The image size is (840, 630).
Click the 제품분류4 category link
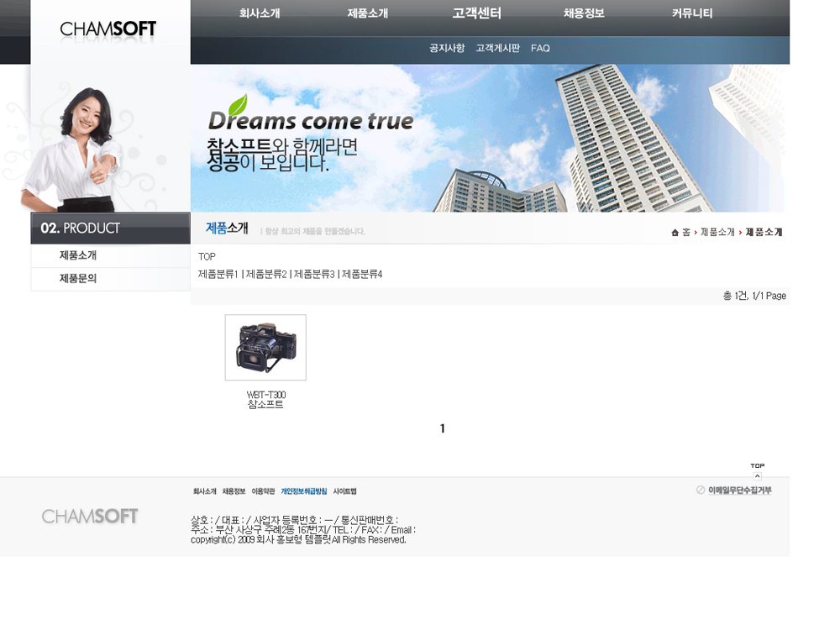pyautogui.click(x=362, y=275)
